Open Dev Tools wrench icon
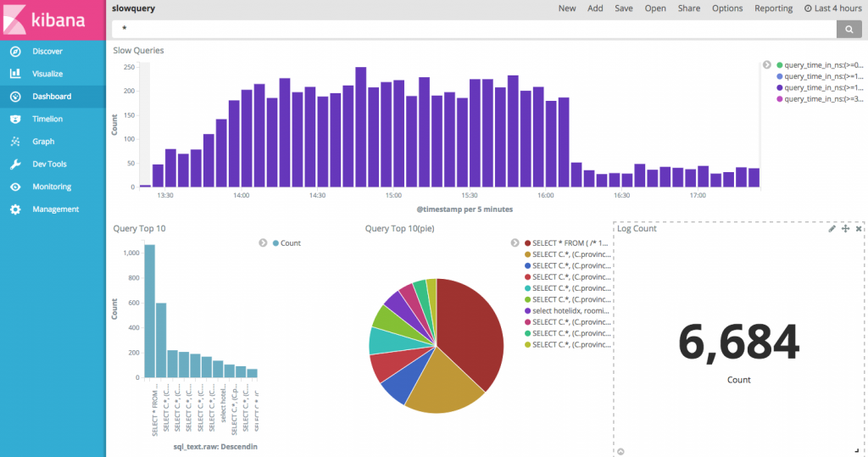868x457 pixels. [x=14, y=164]
